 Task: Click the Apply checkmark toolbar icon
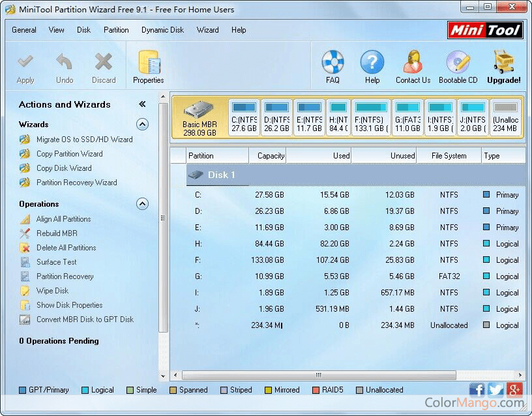point(25,63)
